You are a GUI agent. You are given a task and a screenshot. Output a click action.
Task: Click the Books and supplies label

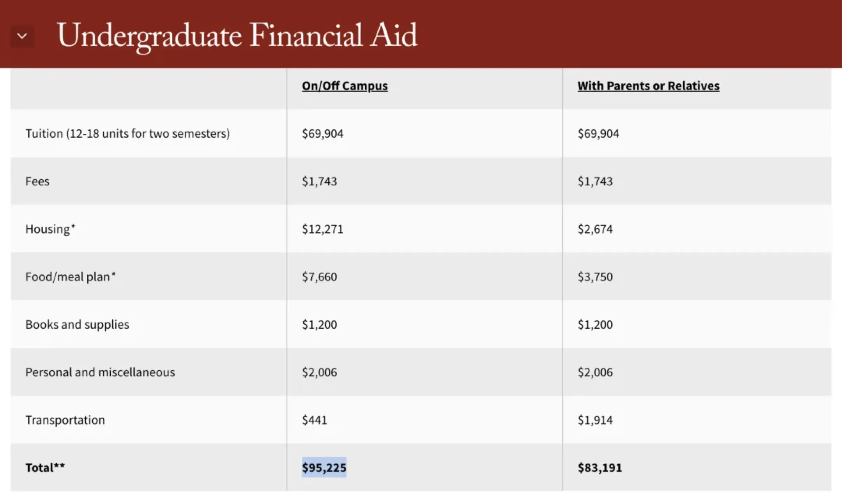pos(77,324)
